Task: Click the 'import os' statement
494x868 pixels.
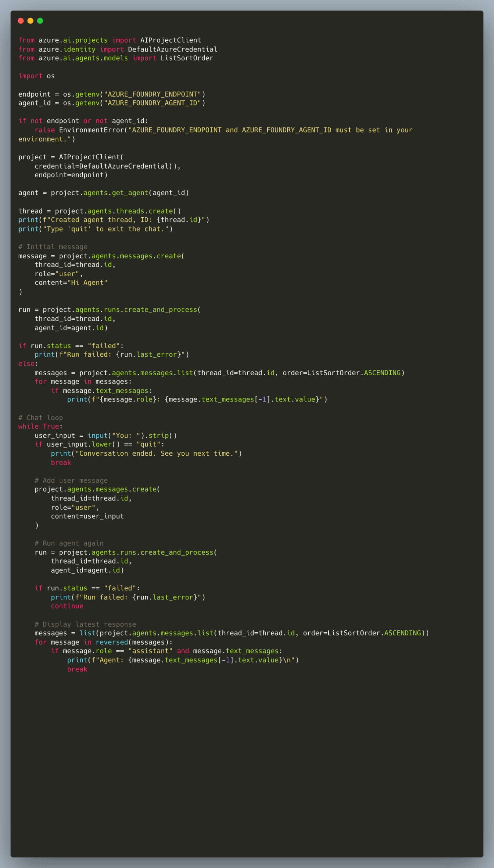Action: click(x=36, y=76)
